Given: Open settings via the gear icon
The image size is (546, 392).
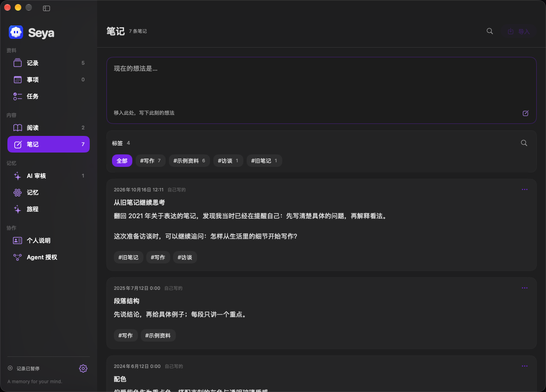Looking at the screenshot, I should 83,368.
